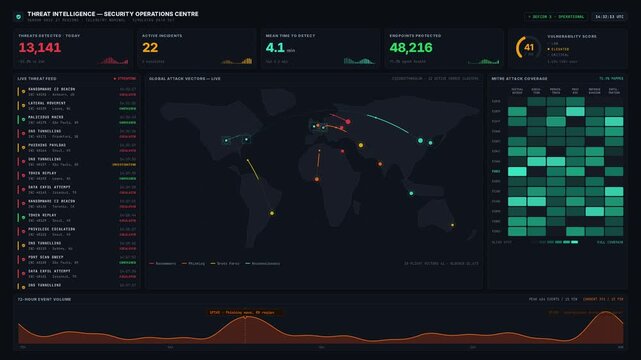Click the Streaming indicator on Live Threat Feed
Viewport: 641px width, 360px height.
(125, 78)
